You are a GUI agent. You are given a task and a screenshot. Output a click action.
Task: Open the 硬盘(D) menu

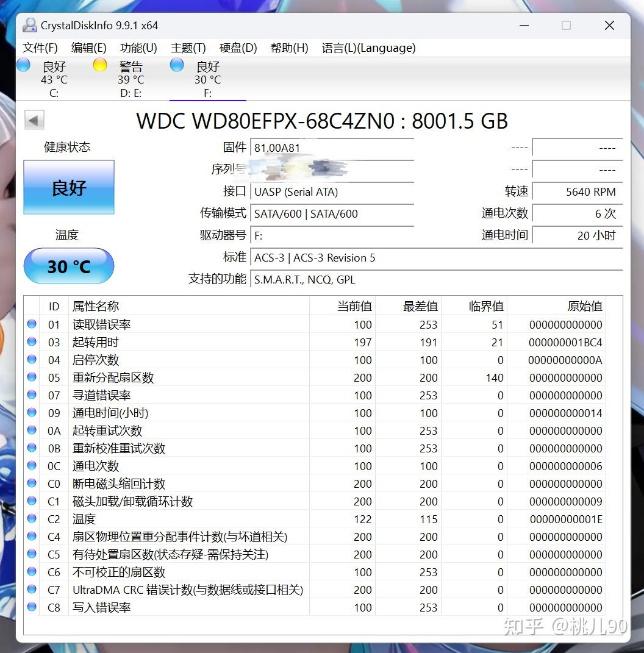(238, 48)
